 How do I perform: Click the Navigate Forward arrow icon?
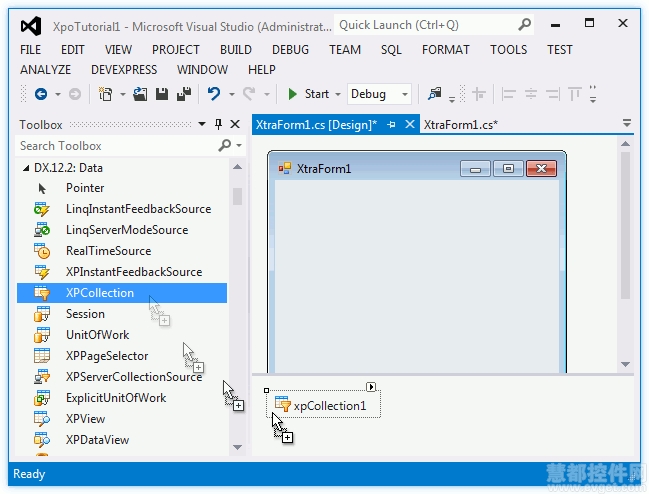[x=75, y=94]
